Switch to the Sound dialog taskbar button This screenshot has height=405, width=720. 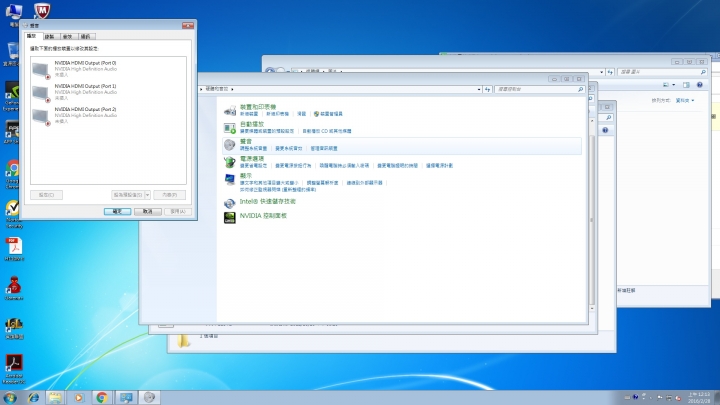coord(149,398)
